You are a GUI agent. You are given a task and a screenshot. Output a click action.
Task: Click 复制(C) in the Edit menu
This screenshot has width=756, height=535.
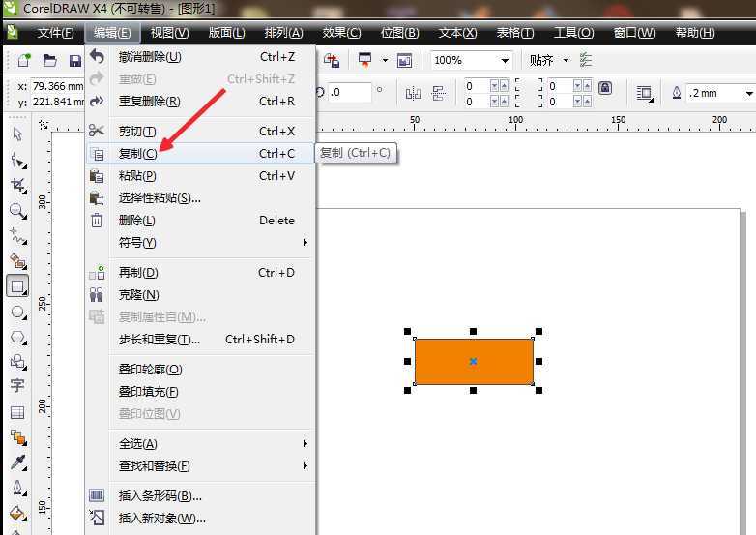[x=137, y=154]
